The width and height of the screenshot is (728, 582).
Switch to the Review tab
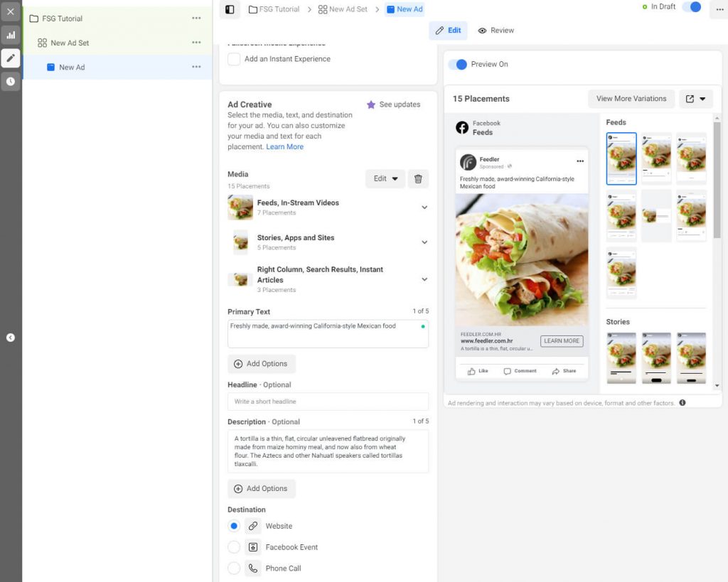(x=496, y=31)
